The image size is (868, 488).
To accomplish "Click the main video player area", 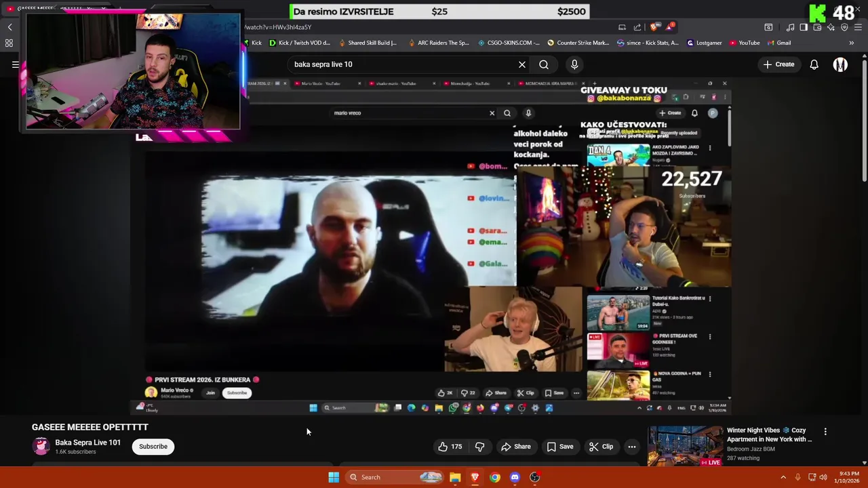I will coord(431,245).
